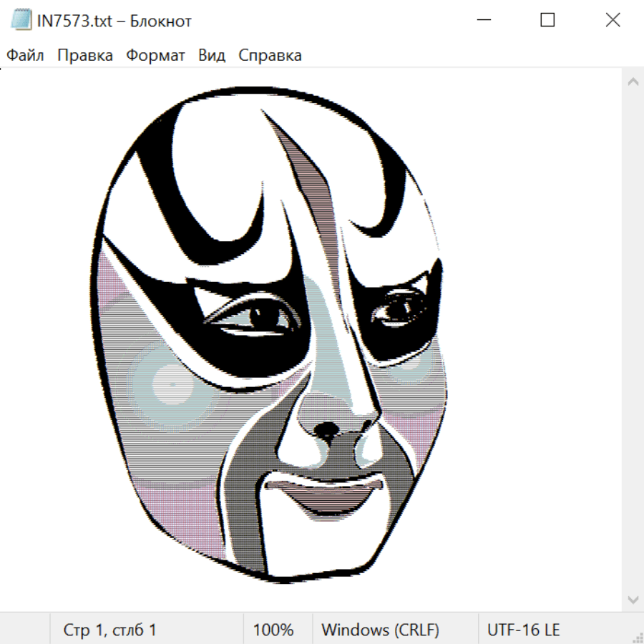Click the UTF-16 LE encoding indicator

coord(523,630)
